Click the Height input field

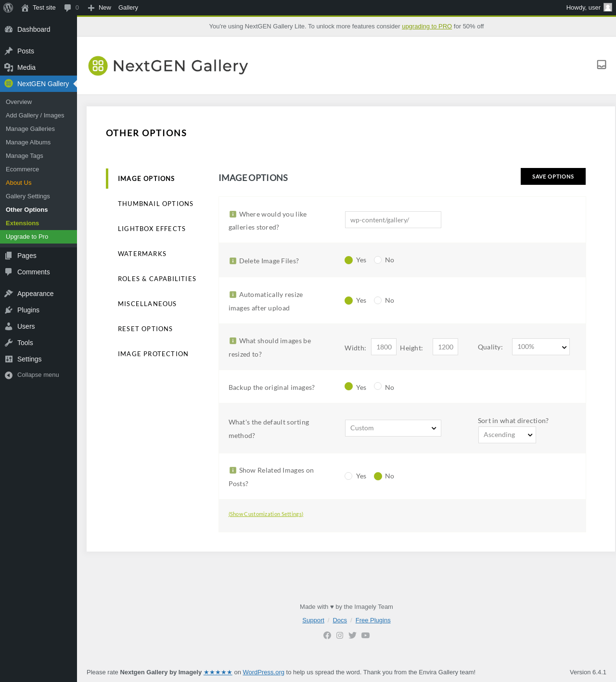(445, 347)
